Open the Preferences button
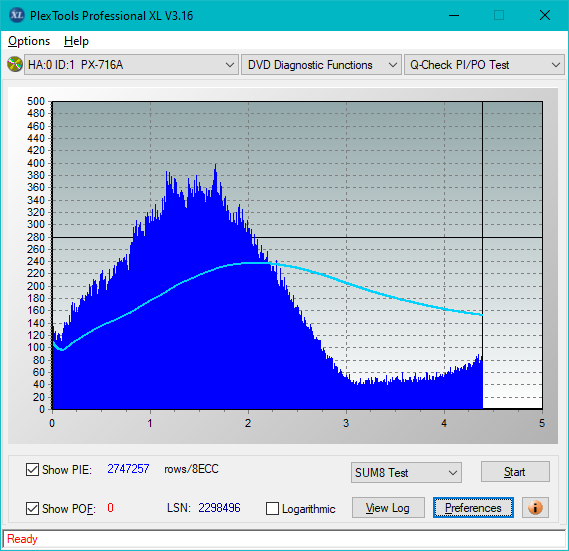569x551 pixels. click(473, 508)
